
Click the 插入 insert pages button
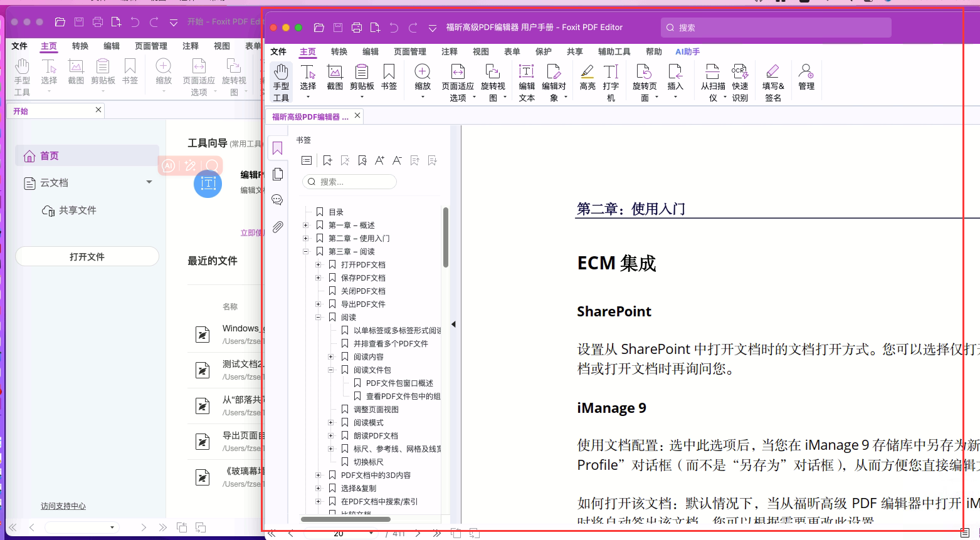pos(675,81)
